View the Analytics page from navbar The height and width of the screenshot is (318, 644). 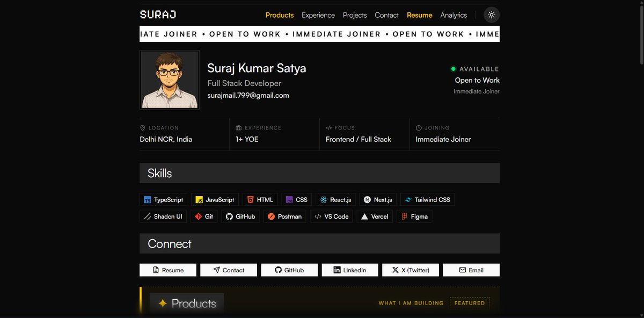tap(453, 15)
